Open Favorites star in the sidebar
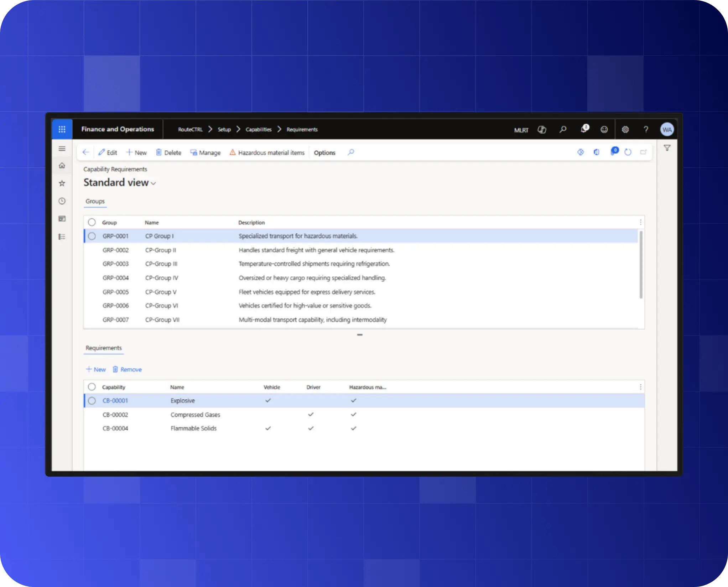 (x=62, y=183)
